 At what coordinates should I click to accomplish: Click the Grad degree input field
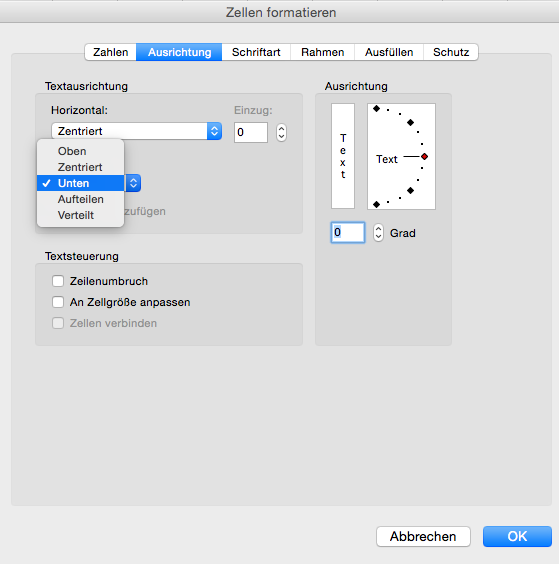pyautogui.click(x=348, y=232)
